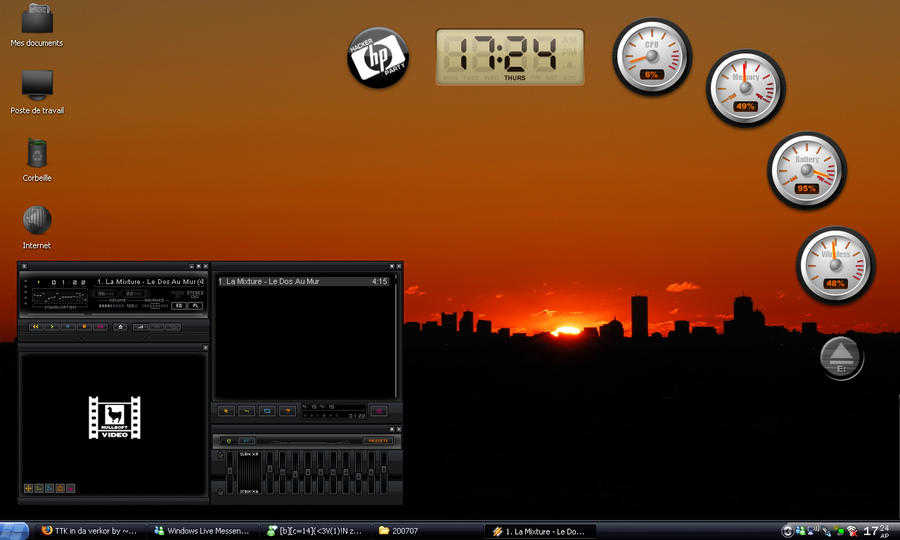Open the equalizer Presets menu

pos(377,440)
